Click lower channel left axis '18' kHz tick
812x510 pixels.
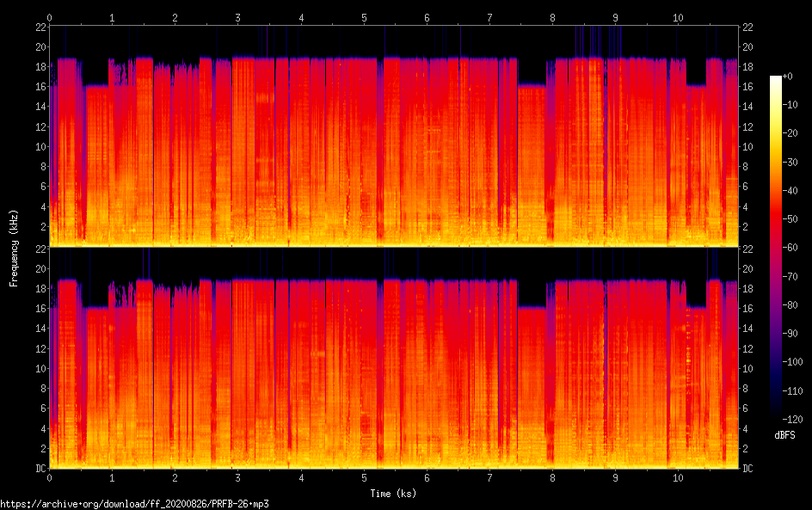tap(40, 288)
